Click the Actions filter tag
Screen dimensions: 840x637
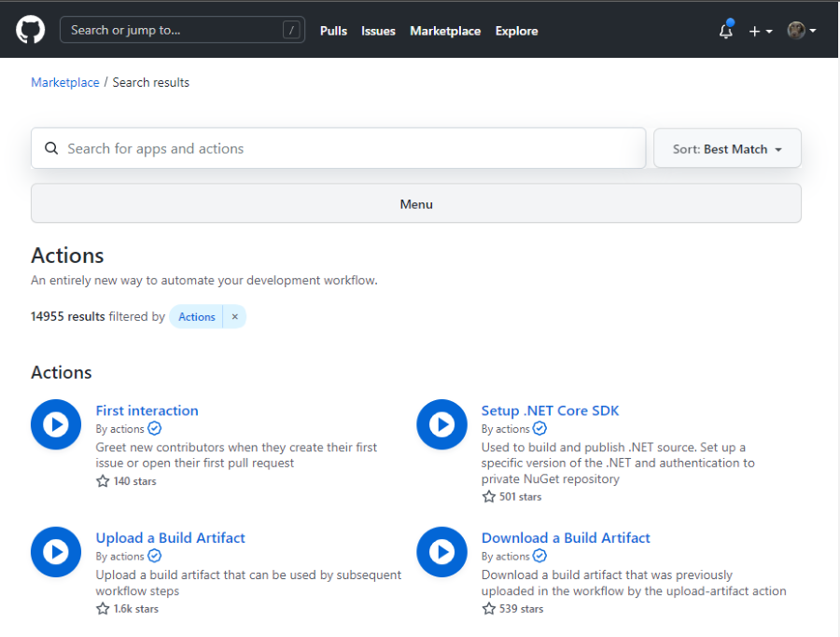click(196, 316)
